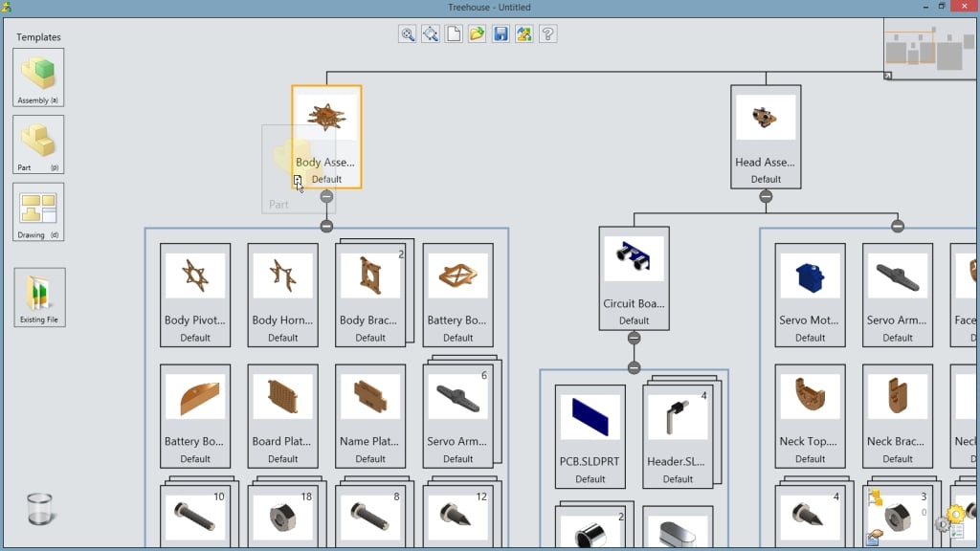Select the Header.SL... card with count 4
Screen dimensions: 980x551
coord(678,436)
